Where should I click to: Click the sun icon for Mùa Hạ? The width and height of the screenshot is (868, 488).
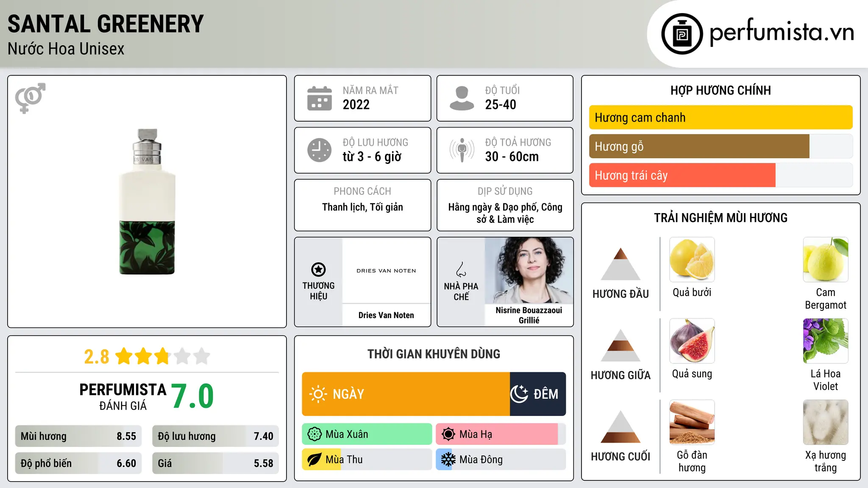448,434
